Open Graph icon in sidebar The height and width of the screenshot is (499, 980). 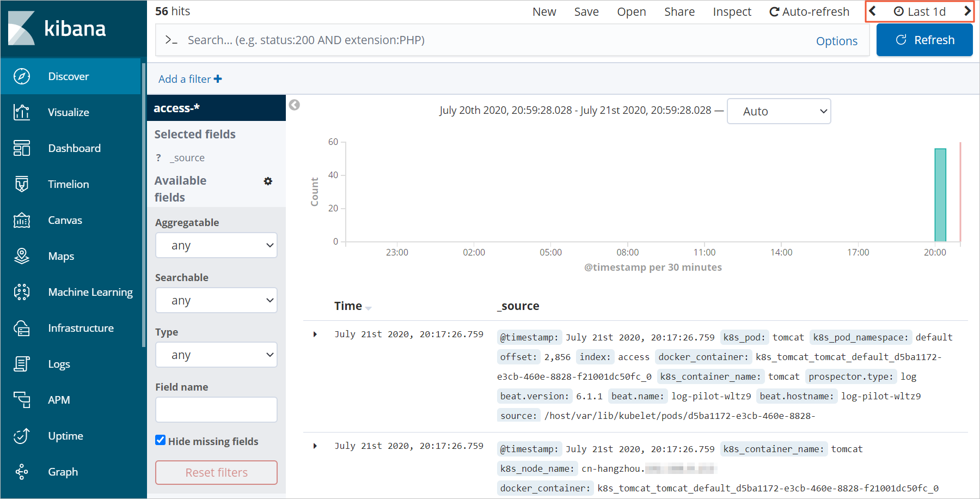pyautogui.click(x=22, y=472)
